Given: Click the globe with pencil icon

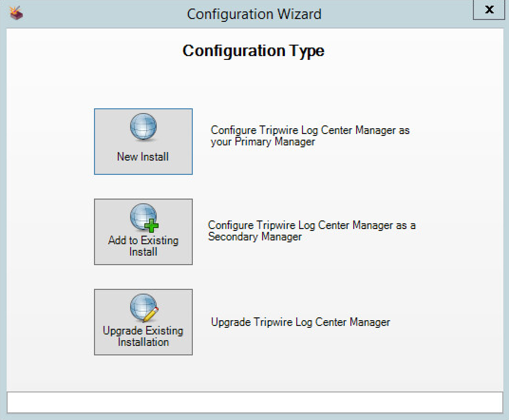Looking at the screenshot, I should click(x=143, y=308).
